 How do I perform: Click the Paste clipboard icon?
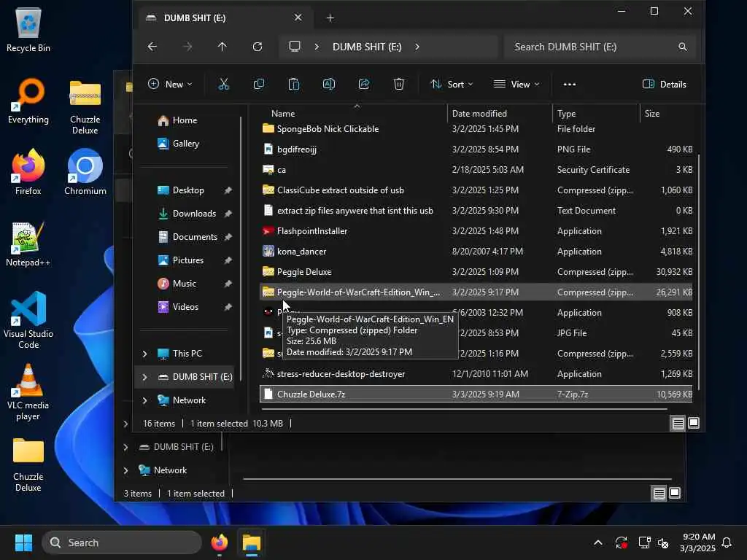[x=294, y=85]
